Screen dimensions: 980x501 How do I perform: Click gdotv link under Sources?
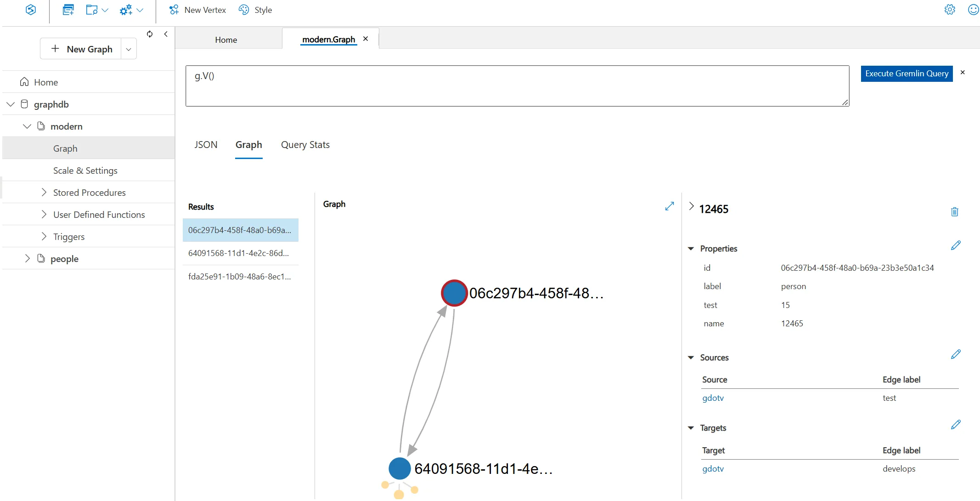click(713, 398)
